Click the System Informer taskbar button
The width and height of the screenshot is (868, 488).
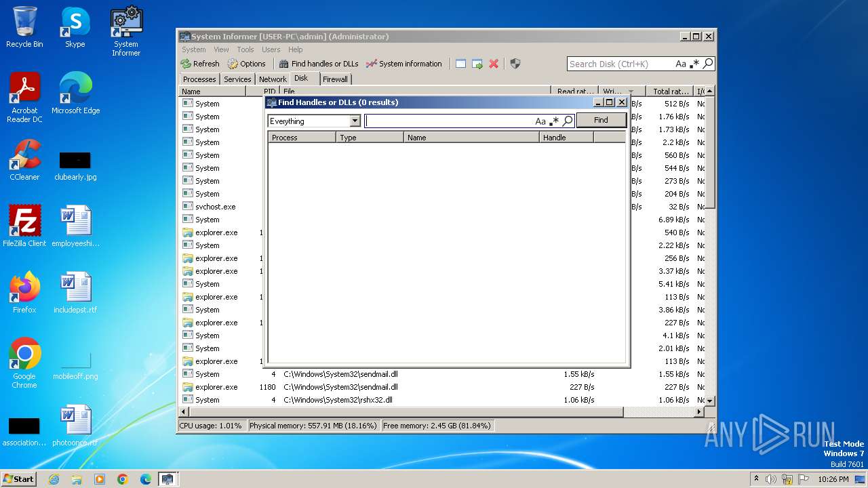pos(167,479)
